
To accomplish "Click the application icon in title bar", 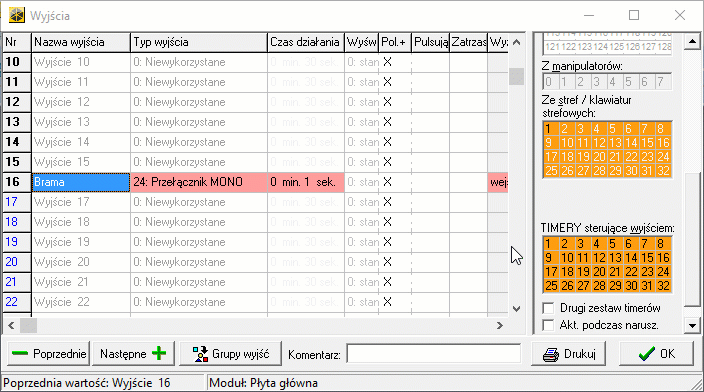I will point(17,16).
